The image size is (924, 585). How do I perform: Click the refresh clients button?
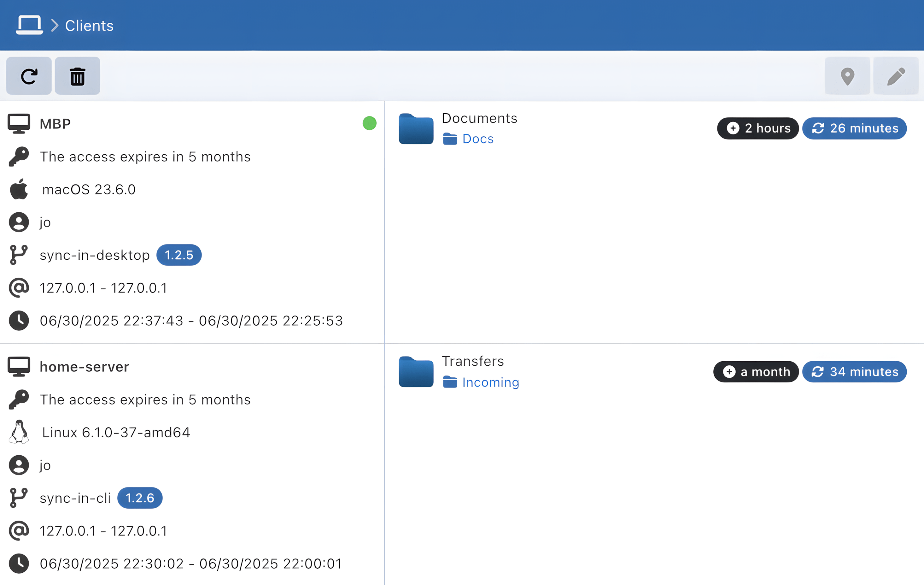pyautogui.click(x=29, y=76)
